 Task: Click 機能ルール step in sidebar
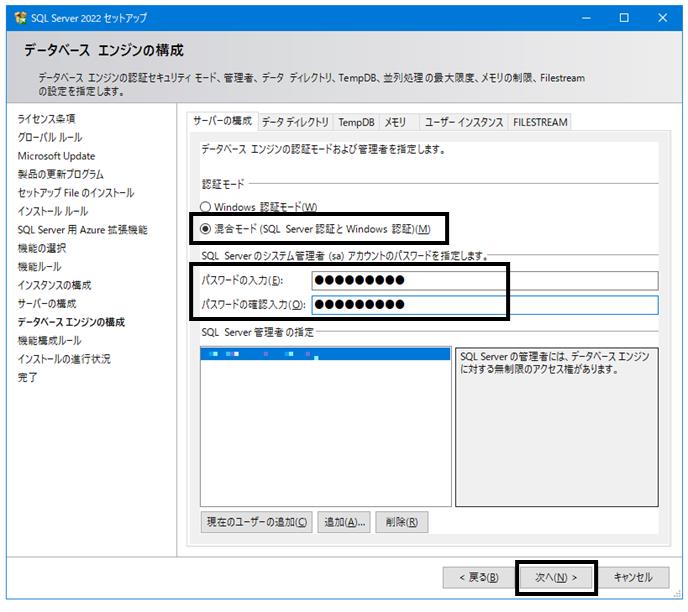point(39,266)
